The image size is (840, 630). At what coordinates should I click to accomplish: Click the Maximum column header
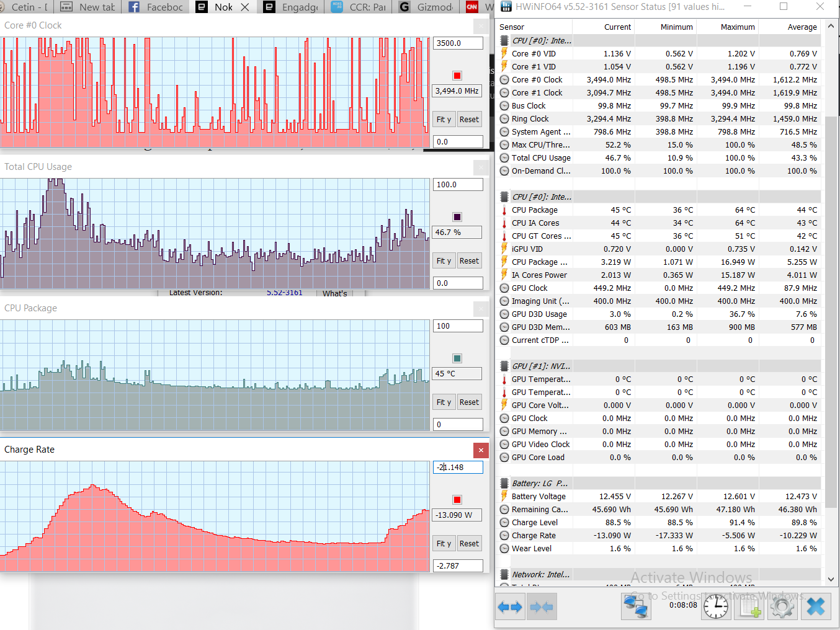point(727,27)
